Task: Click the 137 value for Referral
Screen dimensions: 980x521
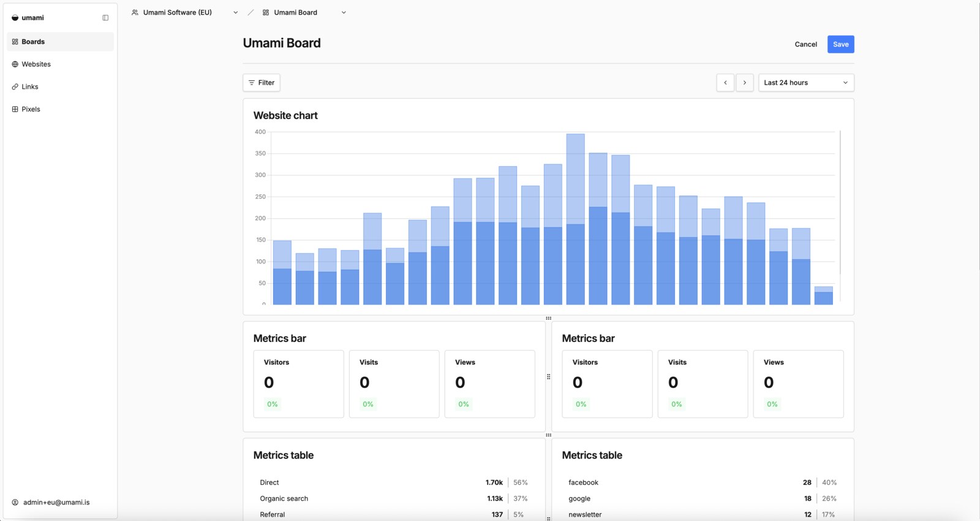Action: point(497,515)
